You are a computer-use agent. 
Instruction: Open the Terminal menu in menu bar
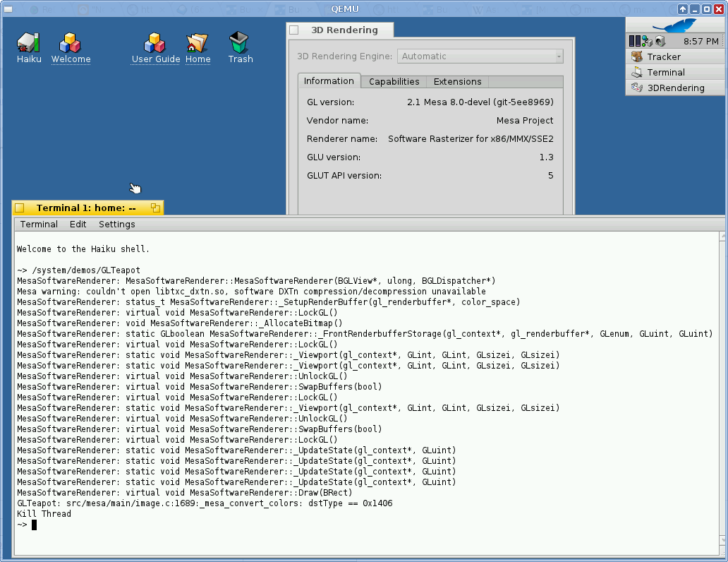39,225
